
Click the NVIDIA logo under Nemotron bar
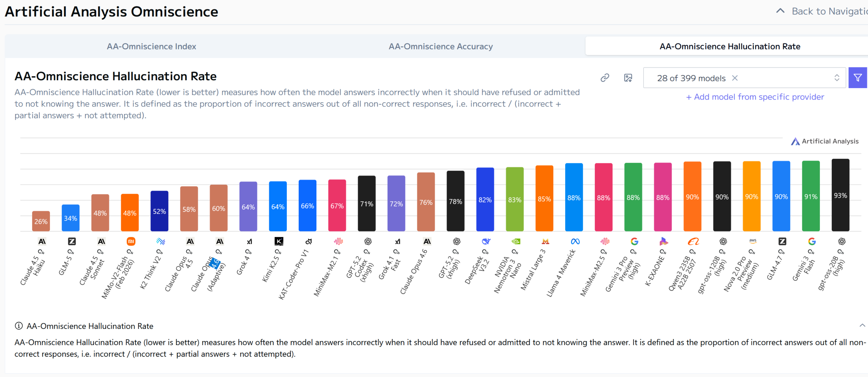pyautogui.click(x=516, y=242)
